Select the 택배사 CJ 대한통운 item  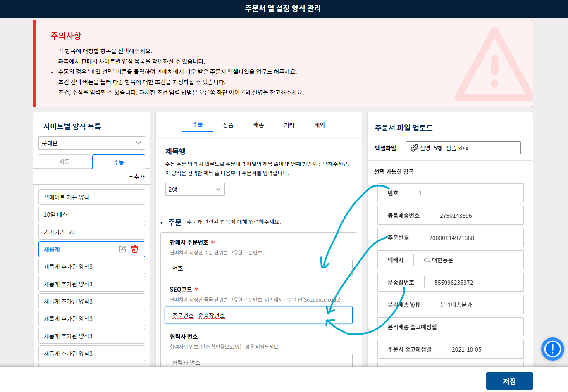451,260
